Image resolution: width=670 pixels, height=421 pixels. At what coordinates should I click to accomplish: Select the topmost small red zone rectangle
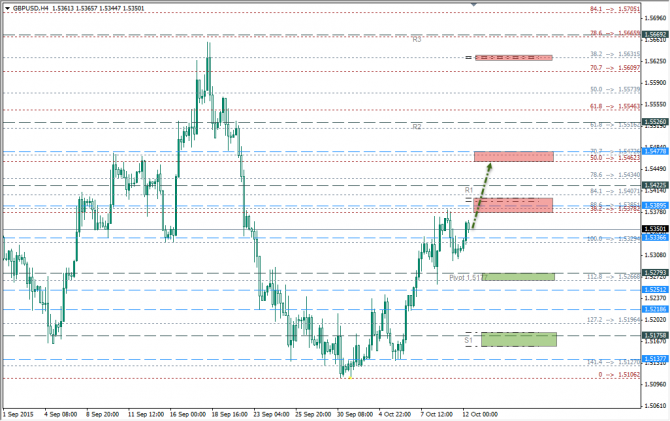tap(514, 57)
